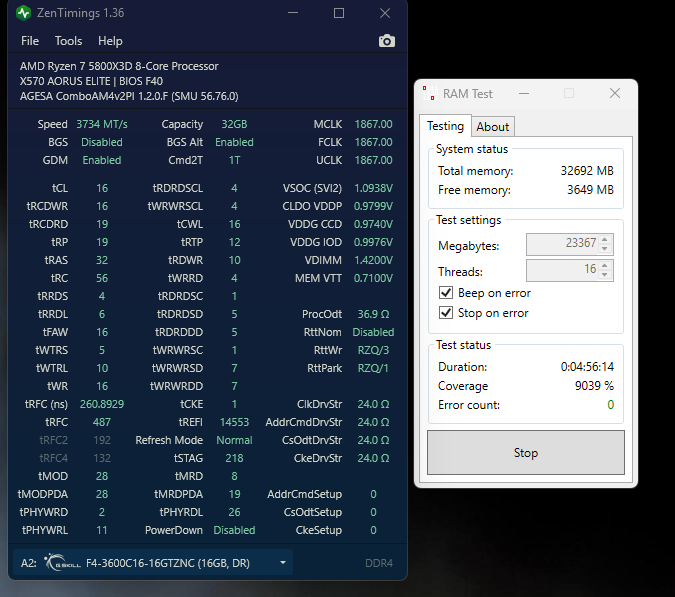The image size is (675, 597).
Task: Click the ZenTimings app logo icon
Action: 24,13
